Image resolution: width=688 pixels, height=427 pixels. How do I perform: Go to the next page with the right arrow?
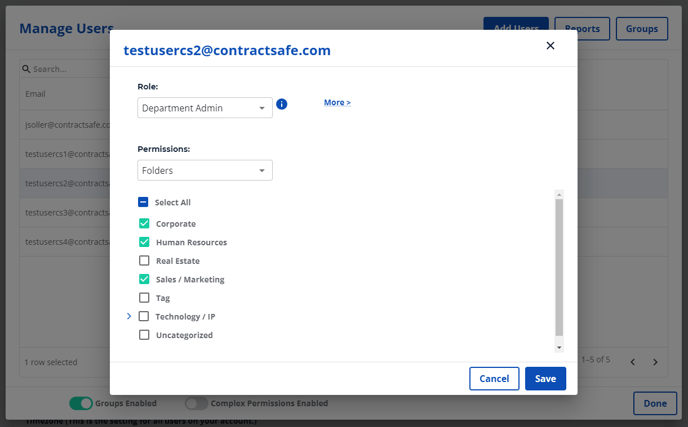[x=655, y=362]
